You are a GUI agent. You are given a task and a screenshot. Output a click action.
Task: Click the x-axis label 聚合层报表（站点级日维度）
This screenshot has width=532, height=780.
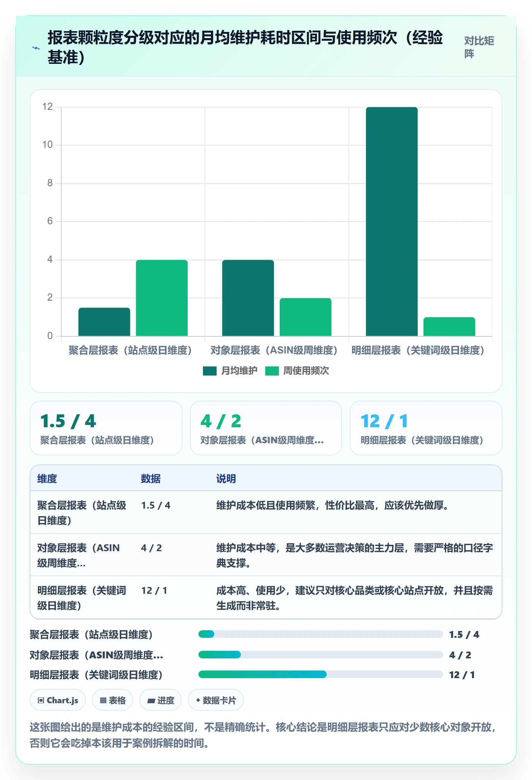click(130, 350)
